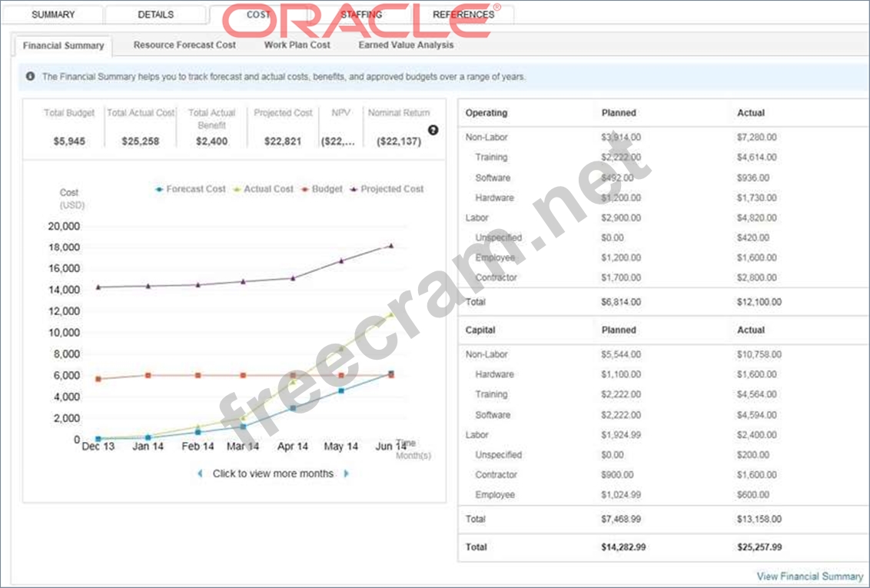Click the Forecast Cost data point at May 14
Viewport: 870px width, 588px height.
pos(341,391)
